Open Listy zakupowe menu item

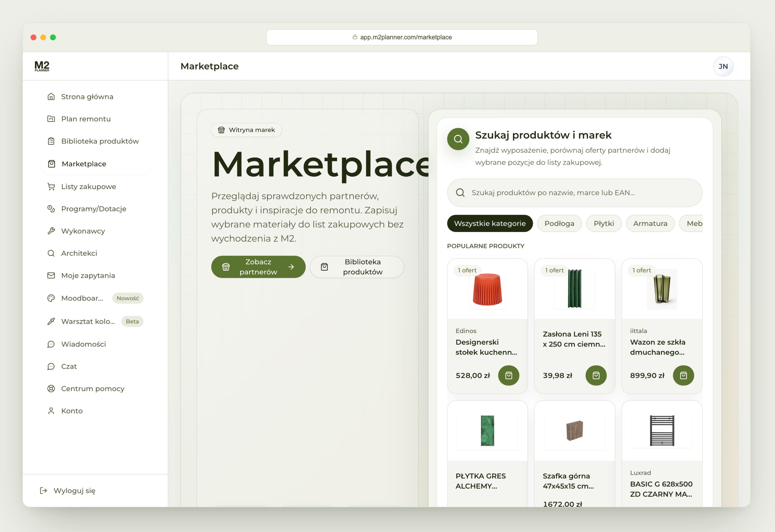click(x=95, y=187)
